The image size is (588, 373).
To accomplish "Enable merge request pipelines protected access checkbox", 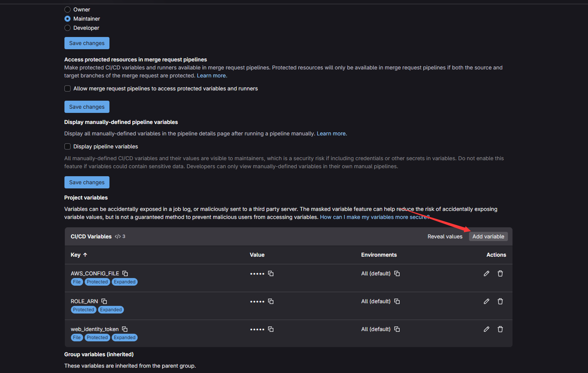I will pyautogui.click(x=67, y=88).
